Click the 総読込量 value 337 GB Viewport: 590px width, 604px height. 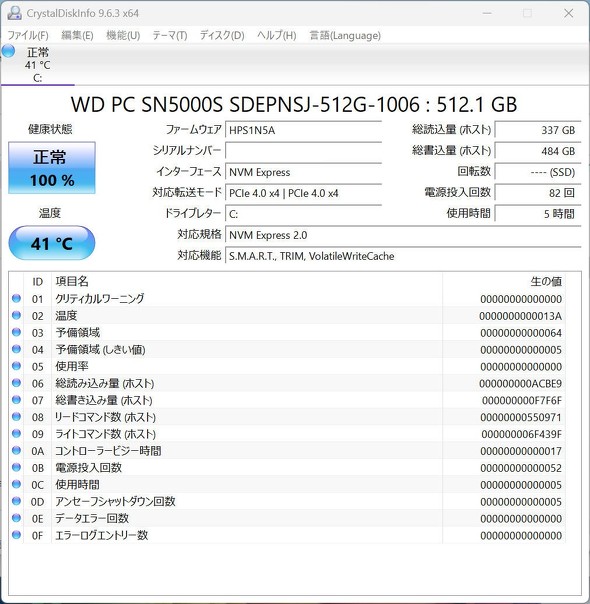[x=538, y=130]
